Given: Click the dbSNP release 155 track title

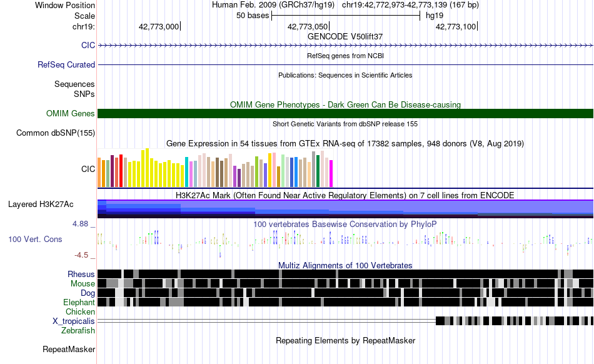Looking at the screenshot, I should pyautogui.click(x=345, y=124).
